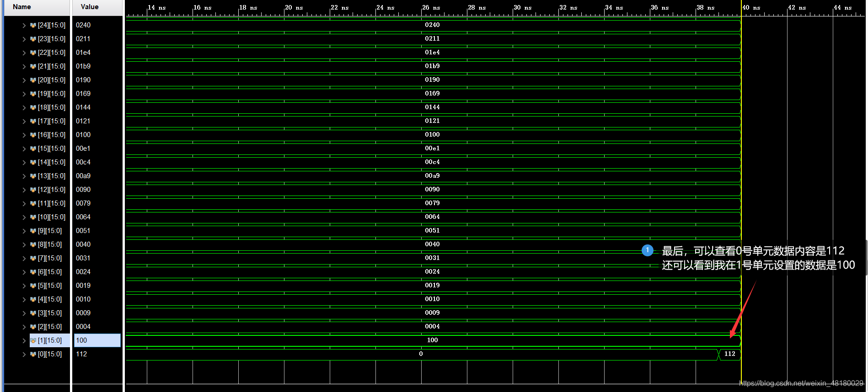Select signal name [20][15:0]

(x=52, y=80)
